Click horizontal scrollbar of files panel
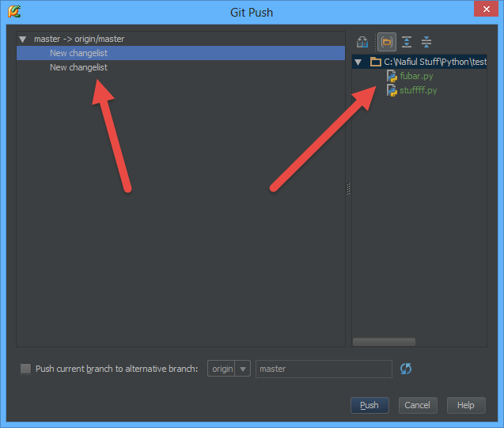Image resolution: width=504 pixels, height=428 pixels. click(384, 342)
